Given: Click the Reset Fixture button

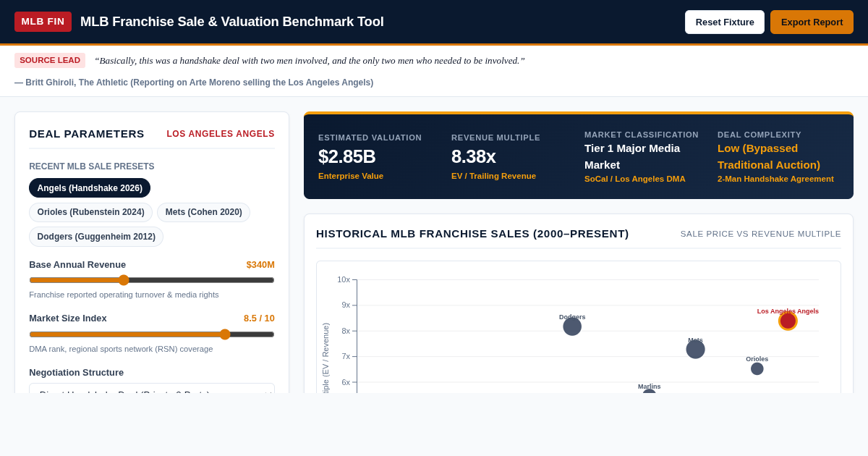Looking at the screenshot, I should (x=725, y=22).
